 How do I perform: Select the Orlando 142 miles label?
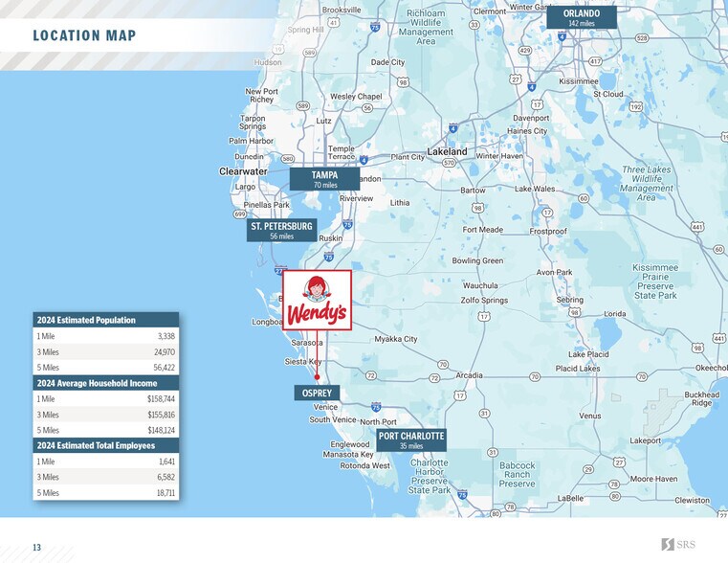tap(581, 17)
